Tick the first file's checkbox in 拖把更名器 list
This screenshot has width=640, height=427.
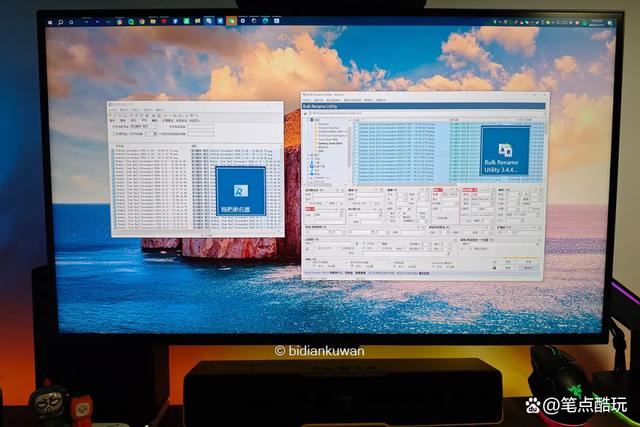pyautogui.click(x=114, y=149)
